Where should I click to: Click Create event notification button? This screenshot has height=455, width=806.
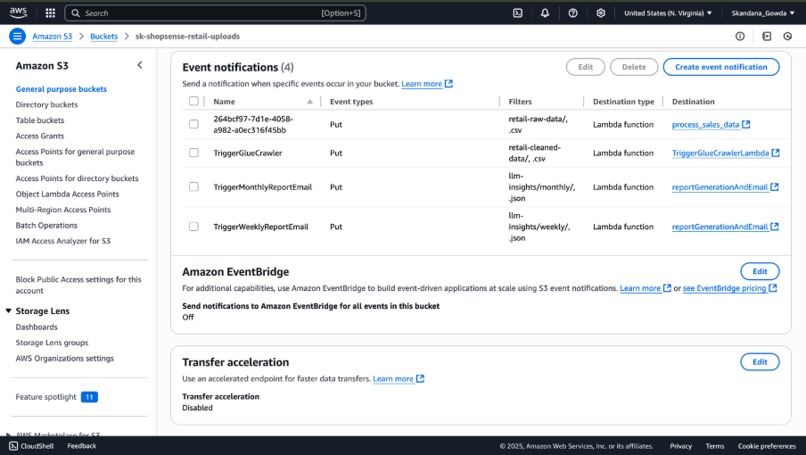721,67
